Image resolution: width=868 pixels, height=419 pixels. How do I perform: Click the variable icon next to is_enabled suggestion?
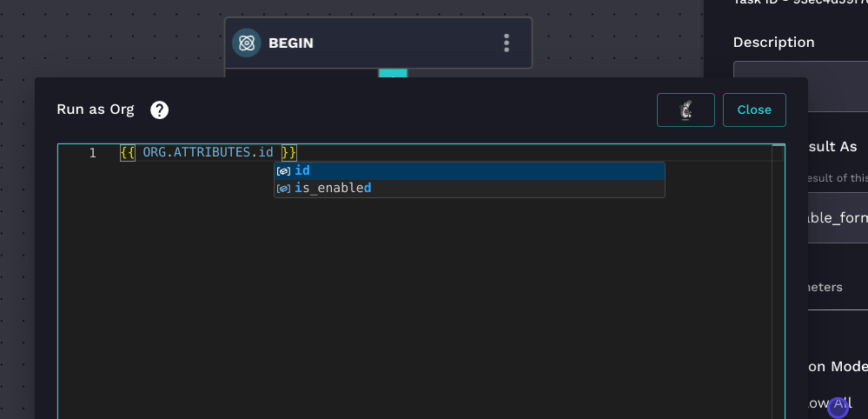[283, 188]
